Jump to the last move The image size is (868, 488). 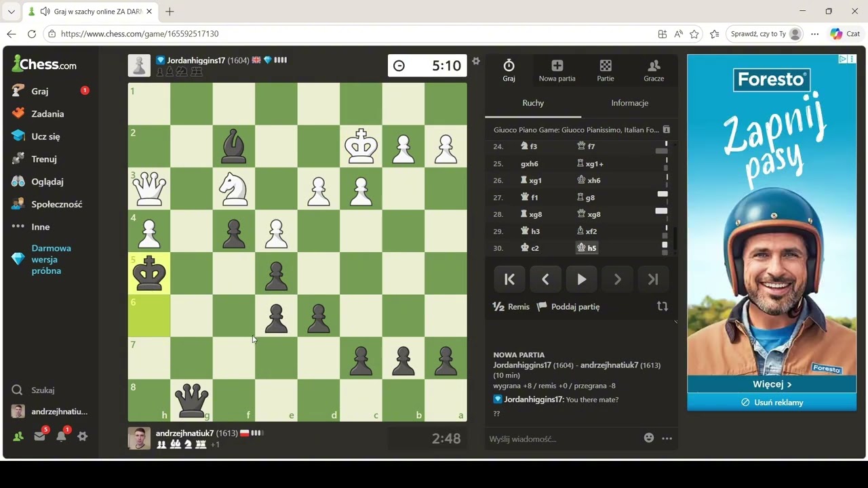pyautogui.click(x=653, y=279)
